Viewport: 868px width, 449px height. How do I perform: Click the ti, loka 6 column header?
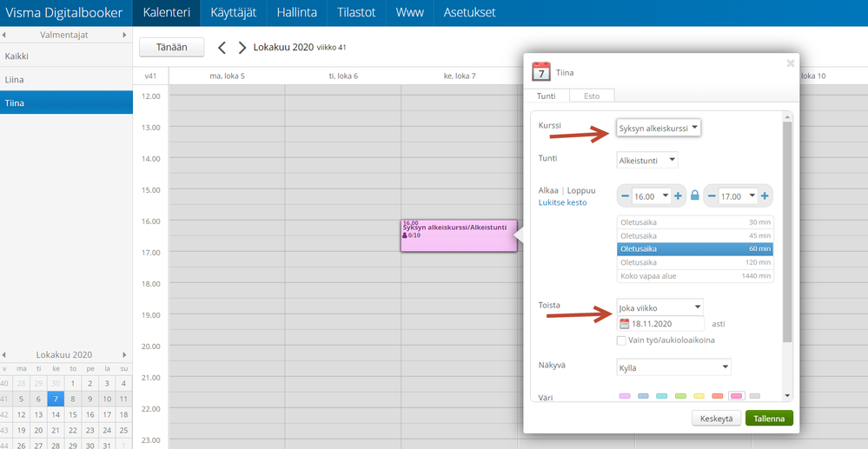click(343, 76)
